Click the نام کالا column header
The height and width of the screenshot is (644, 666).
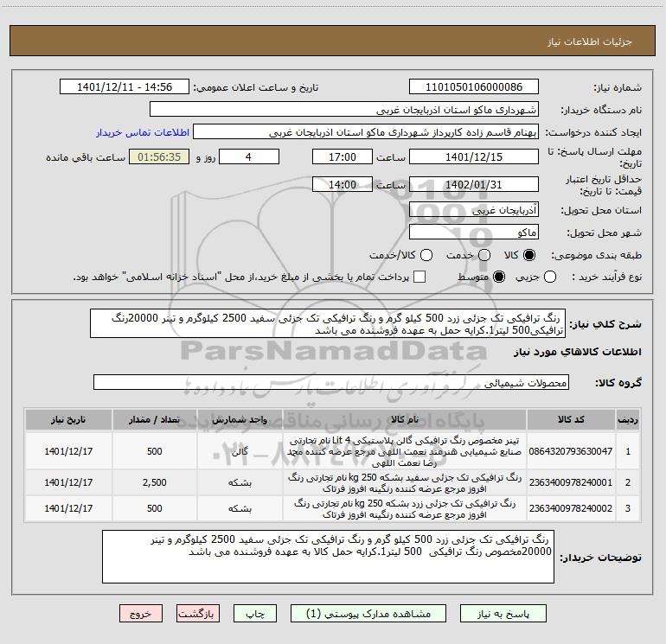(405, 419)
